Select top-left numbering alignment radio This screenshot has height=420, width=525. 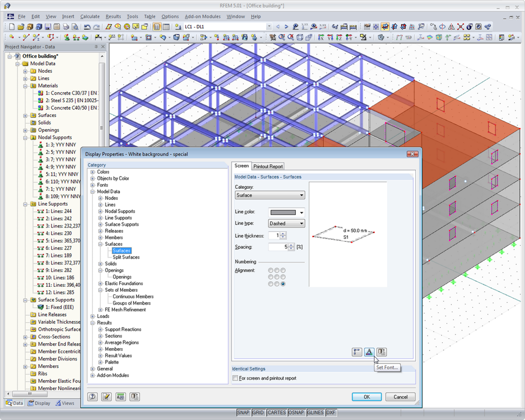click(x=271, y=270)
